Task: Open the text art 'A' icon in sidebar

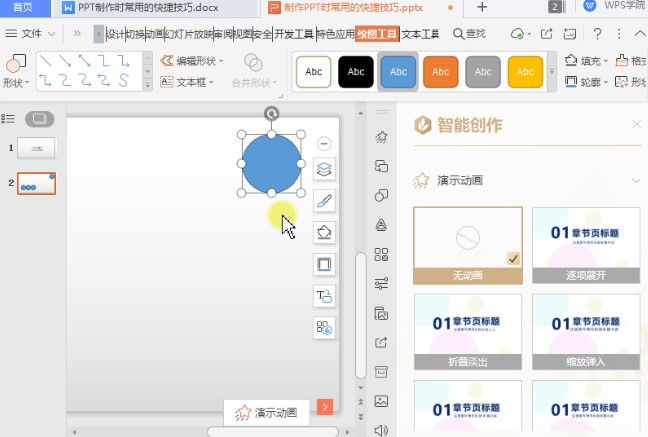Action: [x=381, y=225]
